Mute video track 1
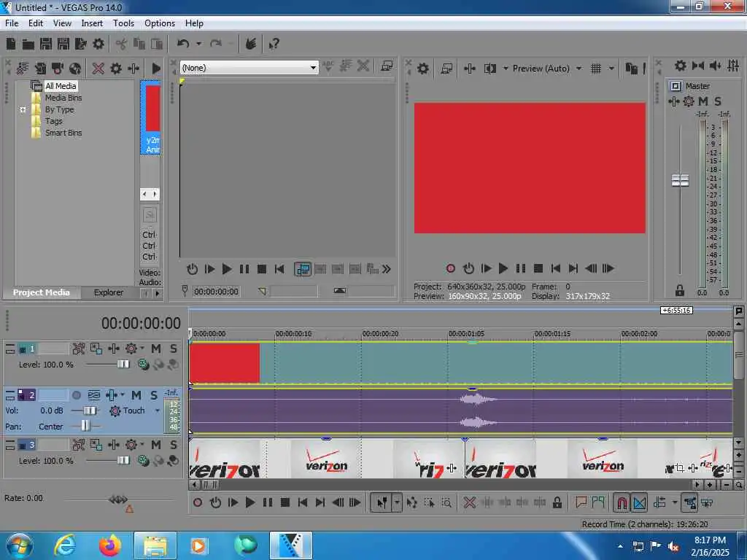The height and width of the screenshot is (560, 747). (x=156, y=349)
